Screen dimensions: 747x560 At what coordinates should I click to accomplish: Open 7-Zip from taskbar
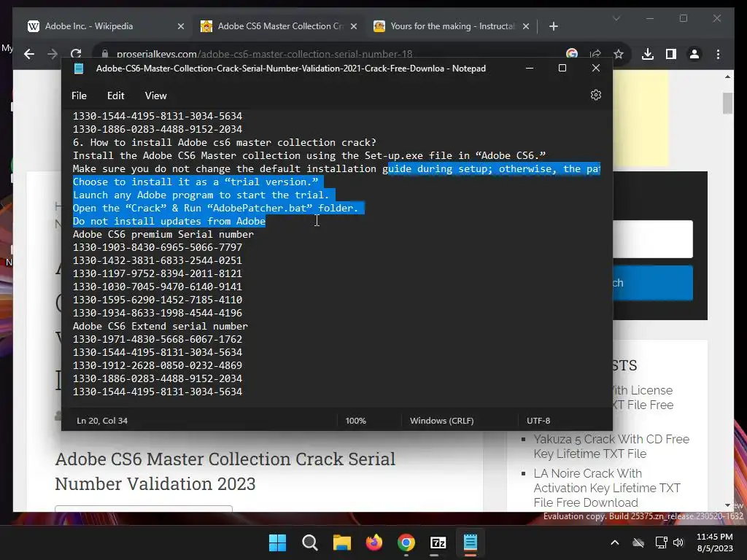438,542
